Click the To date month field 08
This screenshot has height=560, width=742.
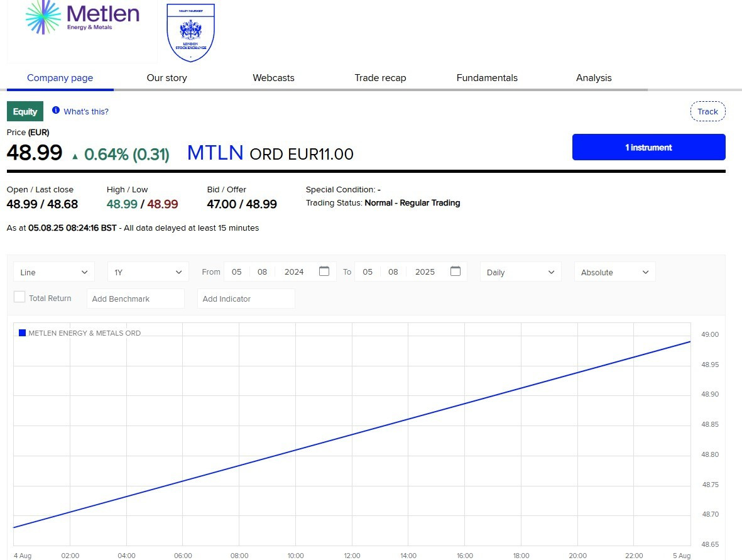coord(393,272)
